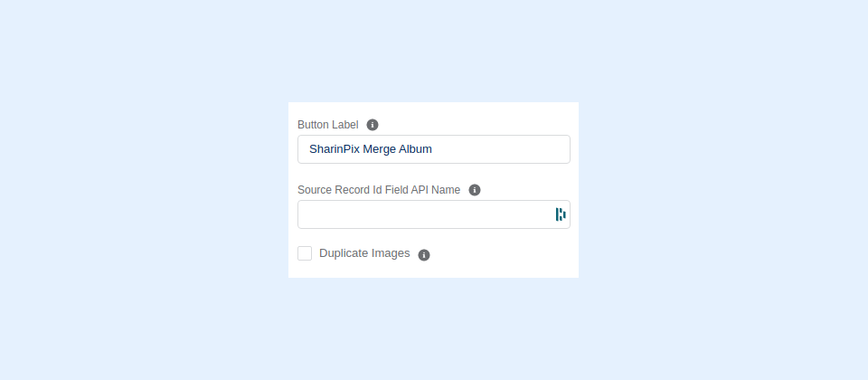Click inside the Source Record Id Field API Name input

click(x=424, y=214)
